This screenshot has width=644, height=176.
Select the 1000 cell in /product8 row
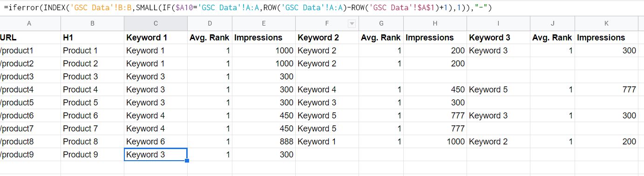(435, 142)
